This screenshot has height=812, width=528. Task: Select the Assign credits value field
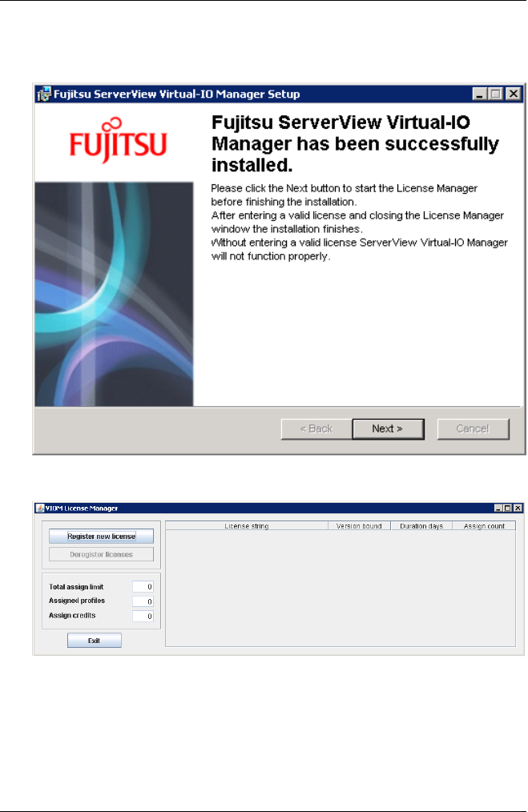click(x=143, y=617)
